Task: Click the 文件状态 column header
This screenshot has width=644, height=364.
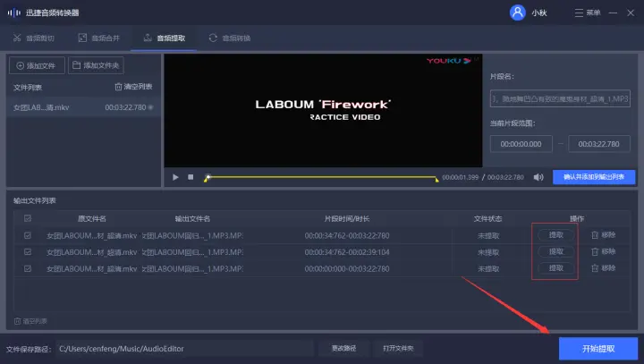Action: pyautogui.click(x=487, y=218)
